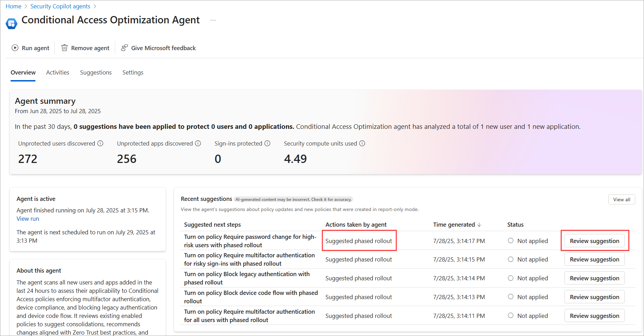
Task: Click timestamp 7/28/25, 3:14:15 PM
Action: (x=459, y=259)
